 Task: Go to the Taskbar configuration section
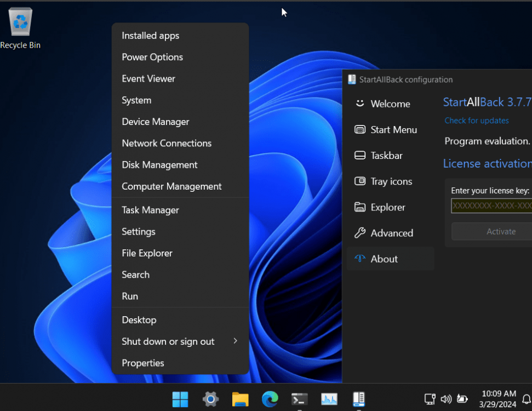pyautogui.click(x=386, y=156)
